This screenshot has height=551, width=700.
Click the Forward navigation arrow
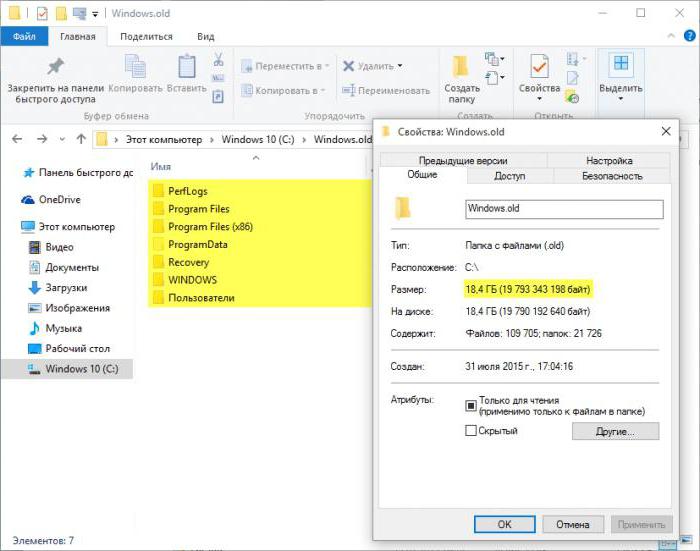tap(42, 139)
